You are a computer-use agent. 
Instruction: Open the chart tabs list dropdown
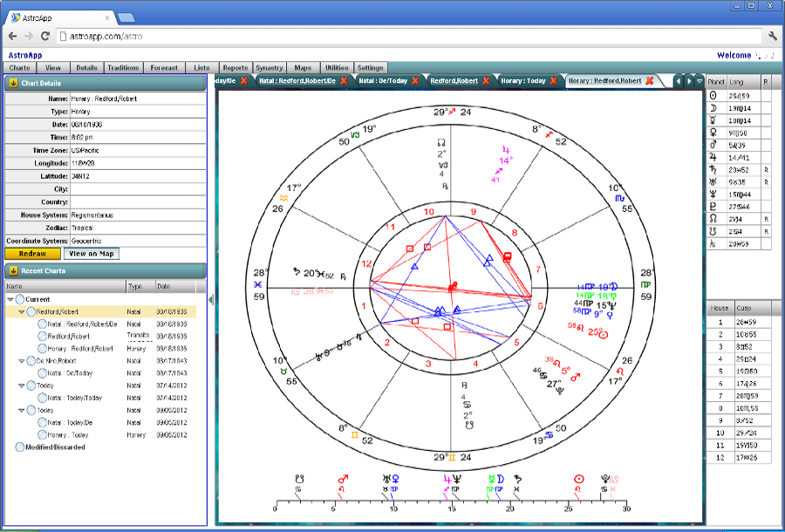(x=699, y=81)
